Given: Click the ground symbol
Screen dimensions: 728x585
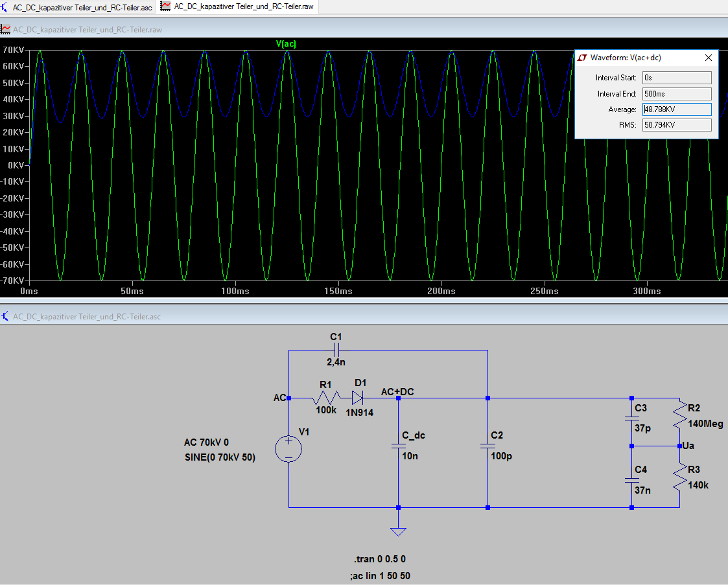Looking at the screenshot, I should click(398, 531).
